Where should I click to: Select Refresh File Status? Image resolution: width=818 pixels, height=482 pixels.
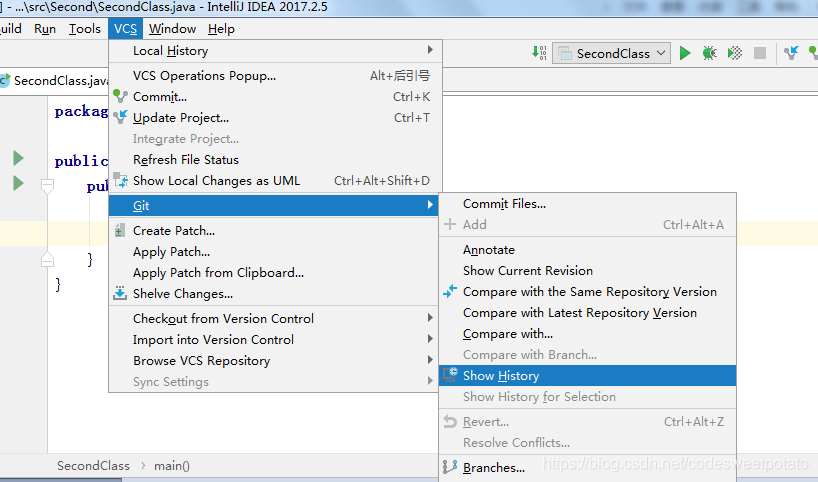coord(275,160)
